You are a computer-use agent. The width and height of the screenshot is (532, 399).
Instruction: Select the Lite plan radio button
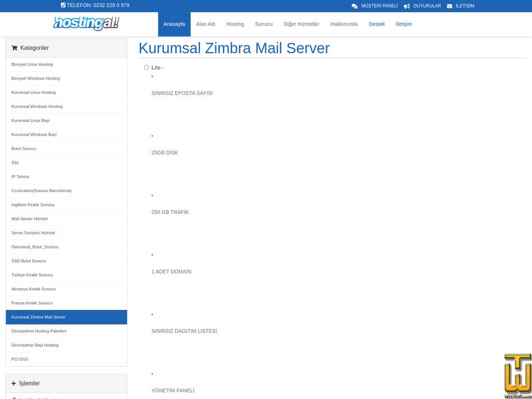[x=146, y=68]
